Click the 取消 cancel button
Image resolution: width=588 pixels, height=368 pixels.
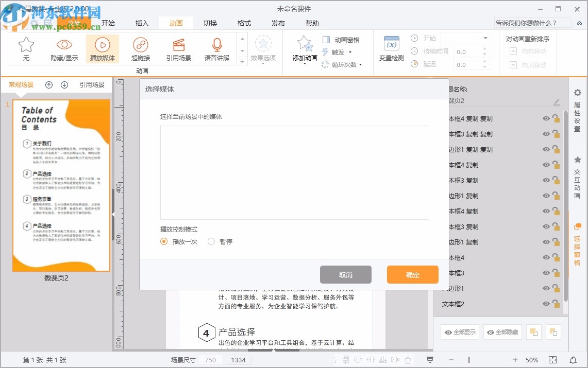(345, 274)
